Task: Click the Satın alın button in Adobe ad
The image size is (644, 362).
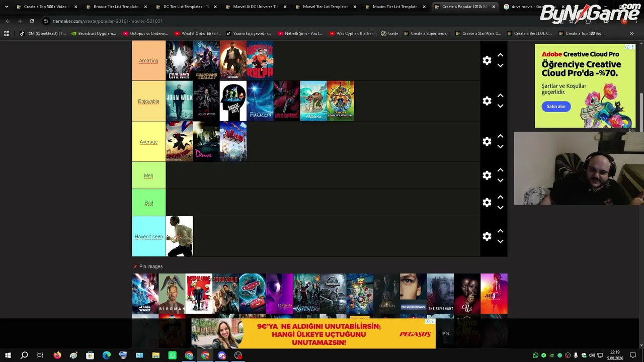Action: (556, 107)
